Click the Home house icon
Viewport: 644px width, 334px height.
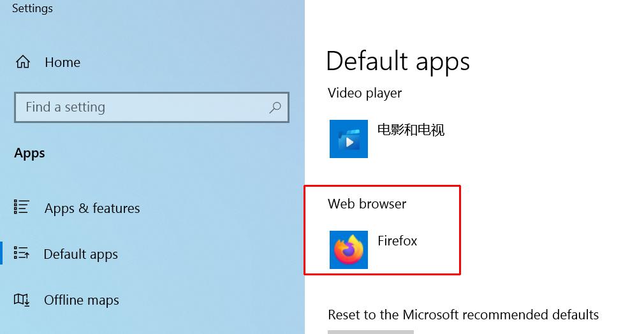pos(22,62)
